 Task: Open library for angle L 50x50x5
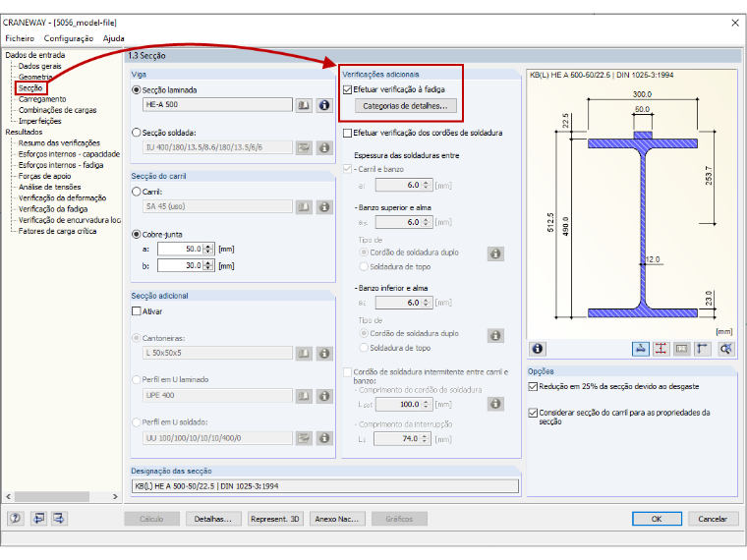[x=304, y=354]
